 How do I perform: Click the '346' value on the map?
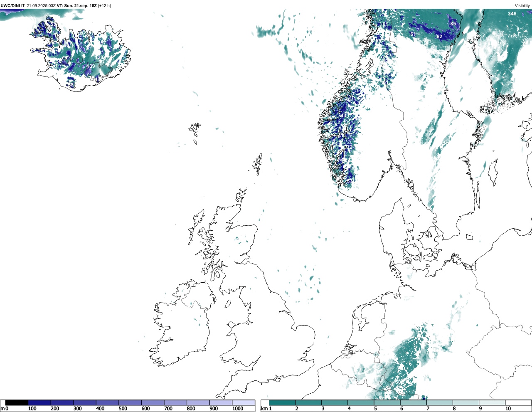(512, 14)
